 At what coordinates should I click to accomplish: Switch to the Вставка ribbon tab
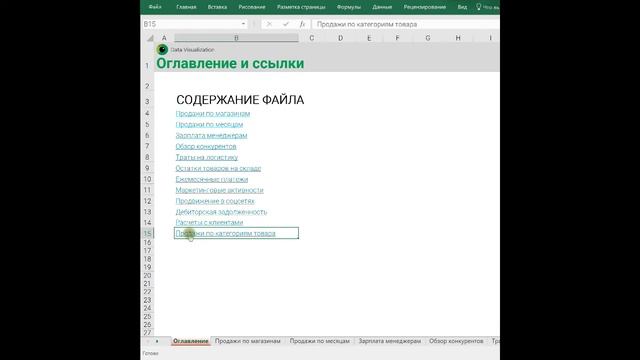pyautogui.click(x=217, y=7)
